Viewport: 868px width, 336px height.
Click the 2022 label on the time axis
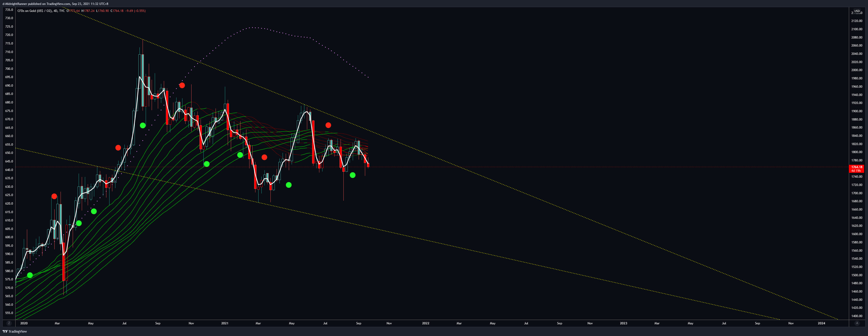[425, 323]
